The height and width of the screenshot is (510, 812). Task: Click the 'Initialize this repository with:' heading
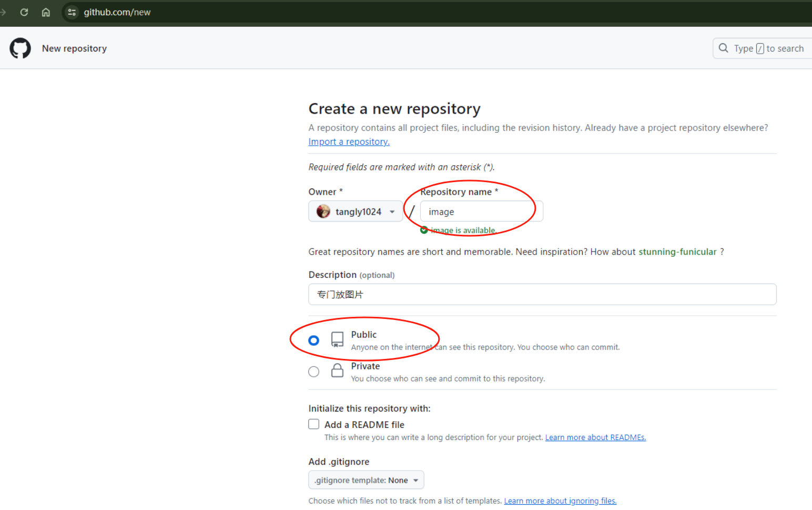pos(369,408)
